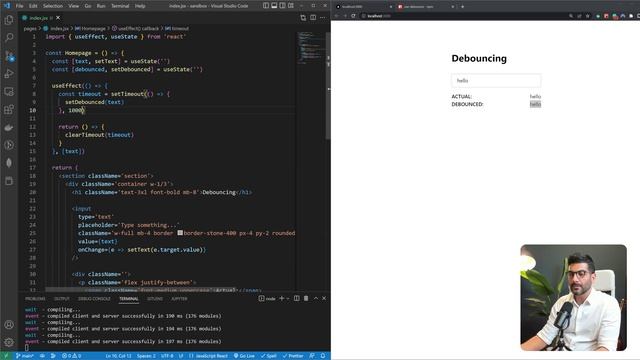Open the editor More Actions ellipsis
The height and width of the screenshot is (360, 640).
323,18
